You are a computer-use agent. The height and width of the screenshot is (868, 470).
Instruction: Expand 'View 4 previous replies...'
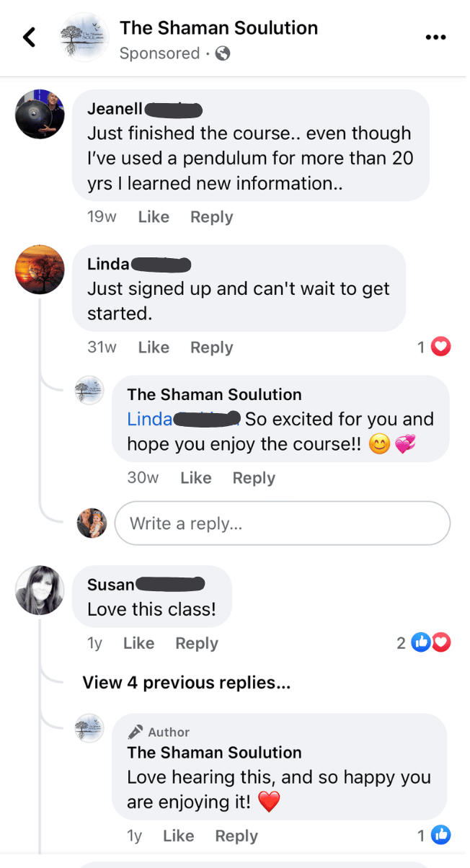(x=187, y=683)
